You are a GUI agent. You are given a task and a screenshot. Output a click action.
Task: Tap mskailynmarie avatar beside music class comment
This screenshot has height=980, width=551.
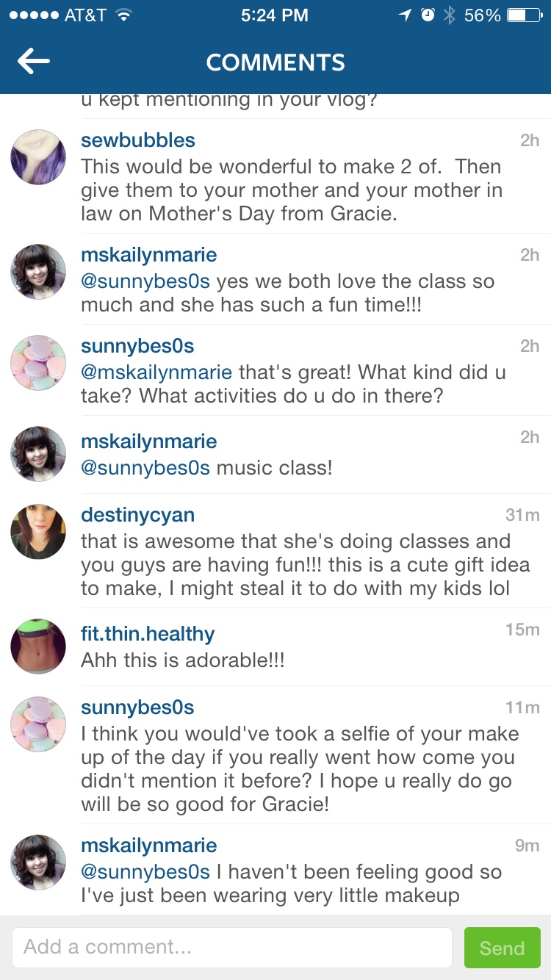38,454
